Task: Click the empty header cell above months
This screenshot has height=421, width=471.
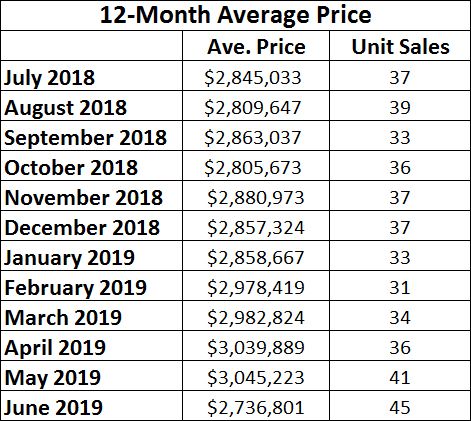Action: 92,46
